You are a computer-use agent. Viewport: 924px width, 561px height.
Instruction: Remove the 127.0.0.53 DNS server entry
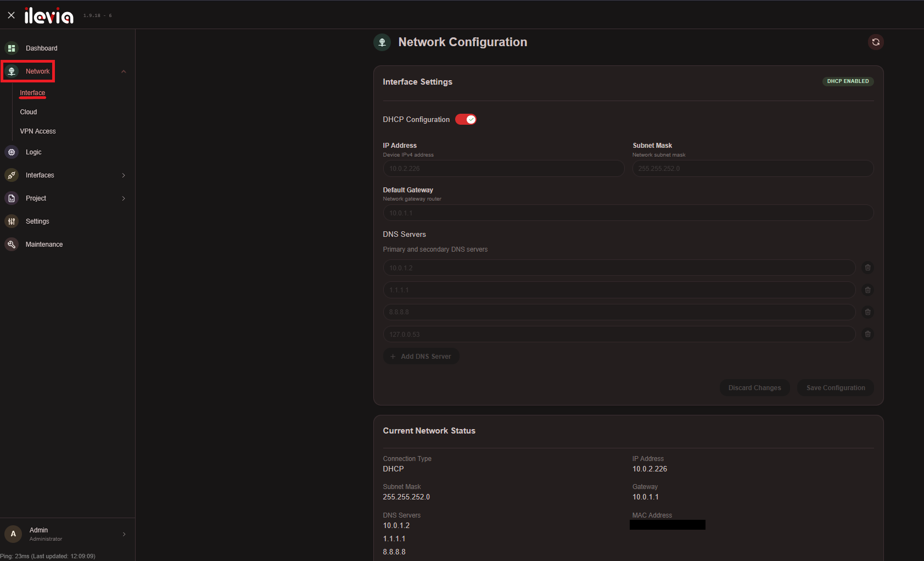(x=867, y=334)
